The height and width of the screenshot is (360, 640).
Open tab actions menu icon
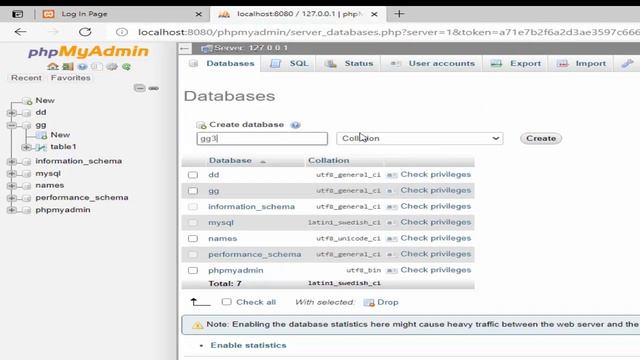pyautogui.click(x=18, y=14)
